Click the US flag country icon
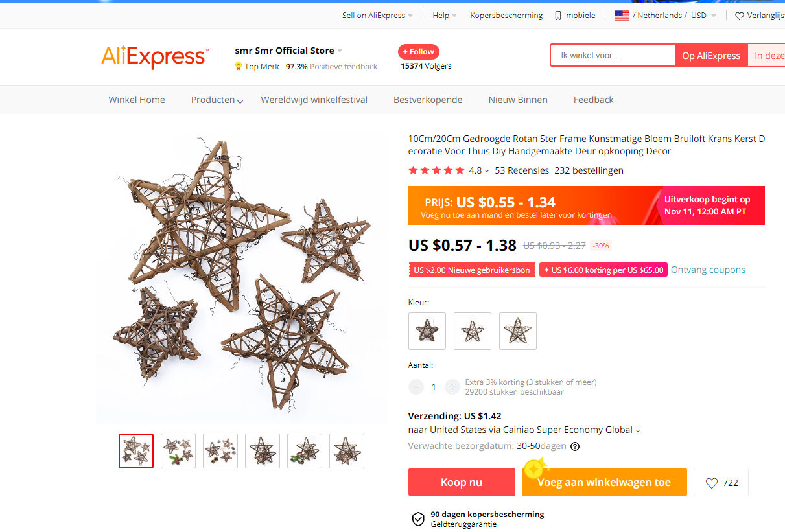The image size is (785, 532). (622, 16)
